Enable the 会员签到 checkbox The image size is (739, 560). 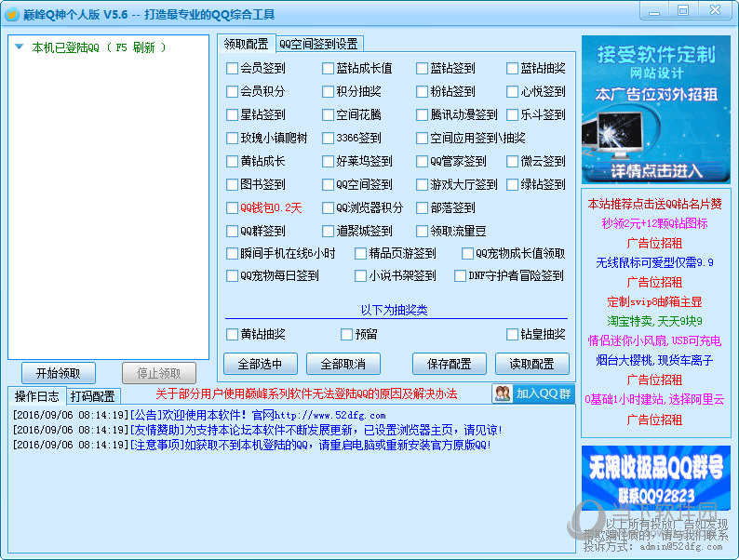tap(233, 68)
